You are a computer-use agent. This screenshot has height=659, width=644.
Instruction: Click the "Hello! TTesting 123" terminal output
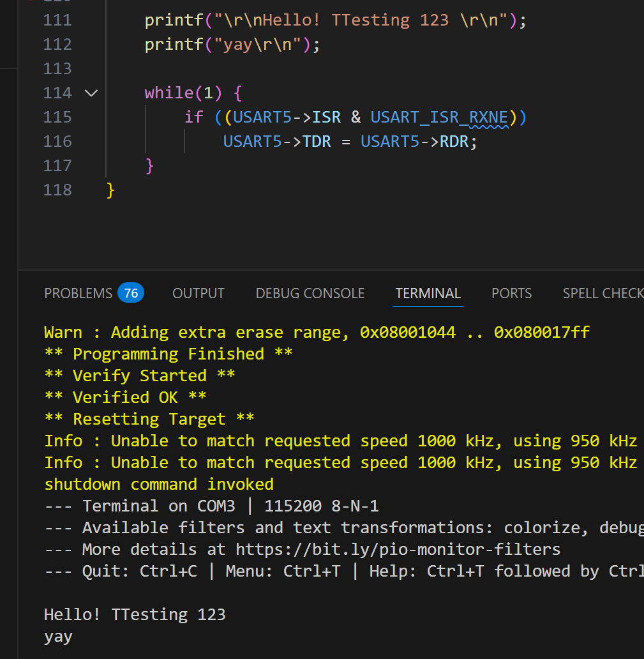click(135, 614)
